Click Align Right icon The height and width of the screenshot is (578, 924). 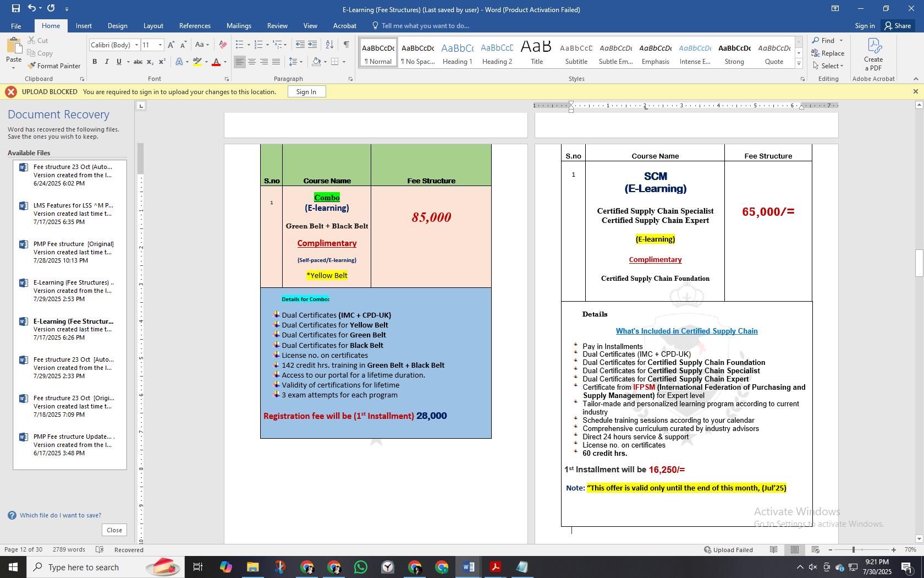click(264, 62)
